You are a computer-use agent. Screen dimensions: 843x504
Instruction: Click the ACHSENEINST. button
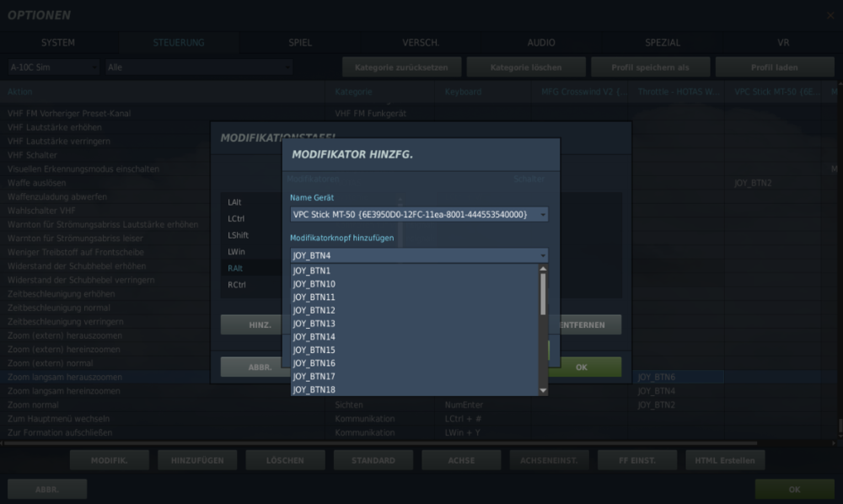point(549,460)
